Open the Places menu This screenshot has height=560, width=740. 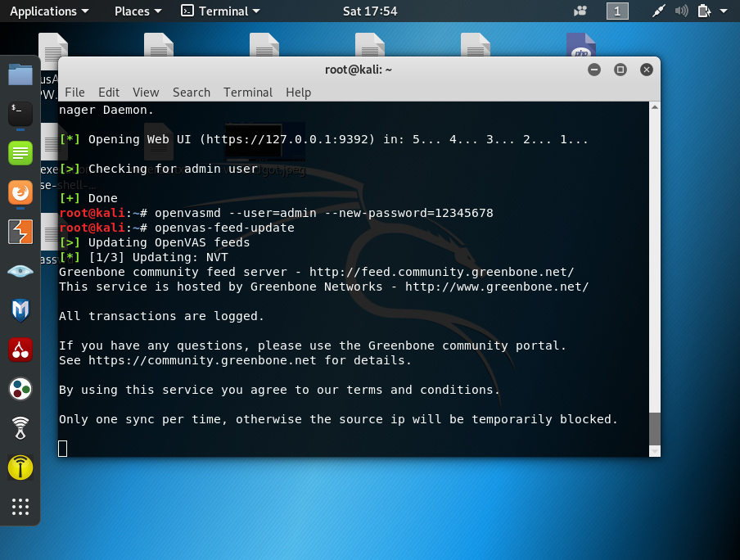tap(138, 11)
